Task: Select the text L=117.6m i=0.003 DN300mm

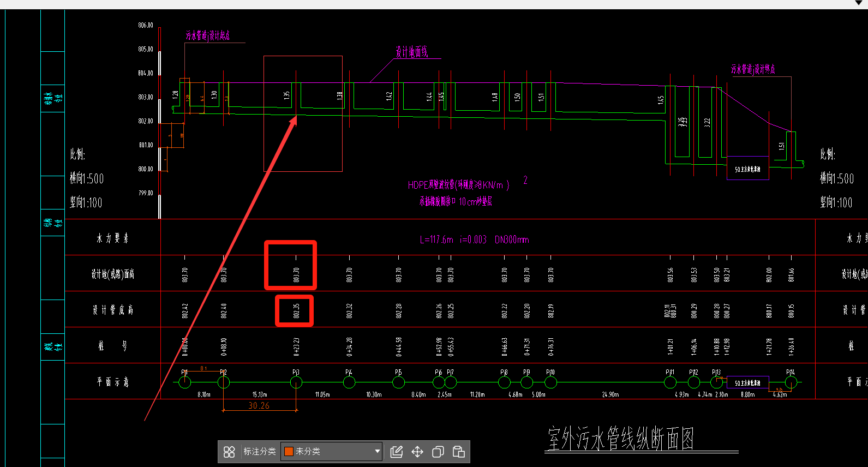Action: [475, 240]
